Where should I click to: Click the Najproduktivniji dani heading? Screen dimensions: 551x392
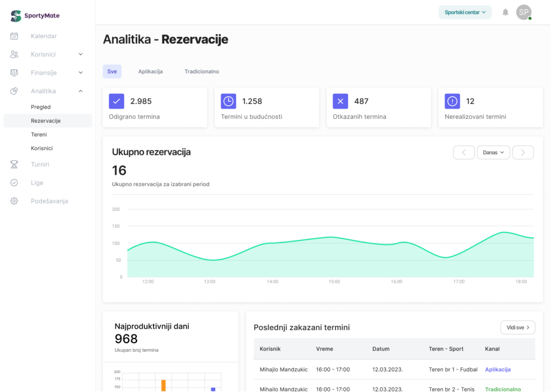point(152,326)
